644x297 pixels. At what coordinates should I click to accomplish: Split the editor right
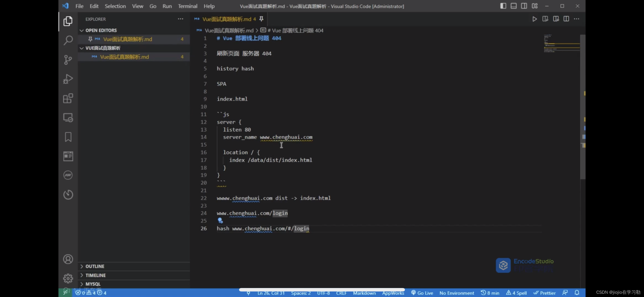566,19
